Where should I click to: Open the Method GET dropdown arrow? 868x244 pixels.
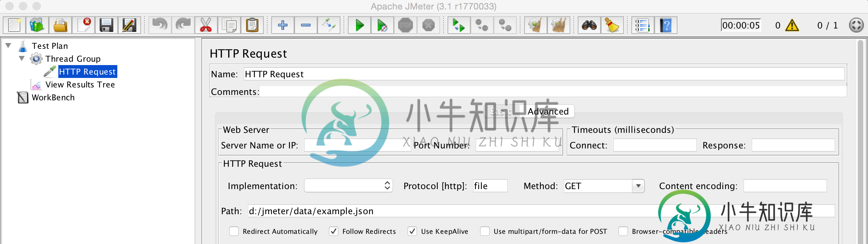[638, 186]
